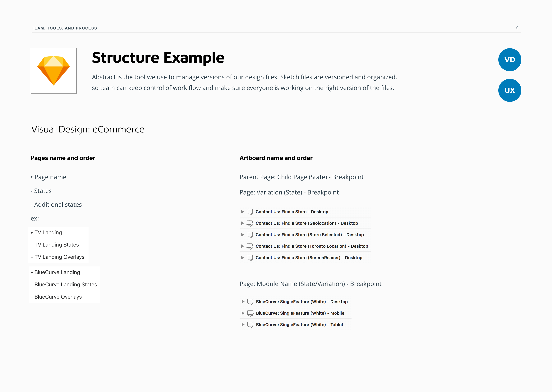This screenshot has width=552, height=392.
Task: Click artboard icon beside SingleFeature (White) - Tablet
Action: 250,325
